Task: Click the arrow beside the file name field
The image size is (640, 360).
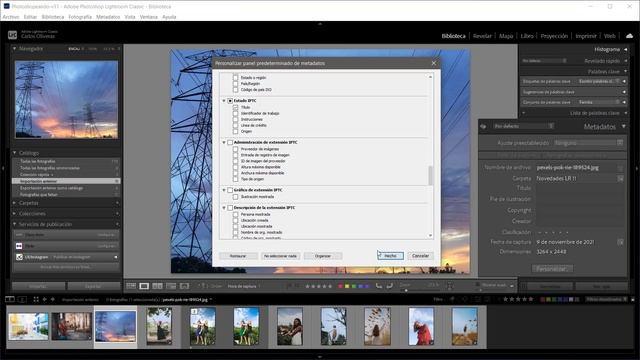Action: click(620, 168)
